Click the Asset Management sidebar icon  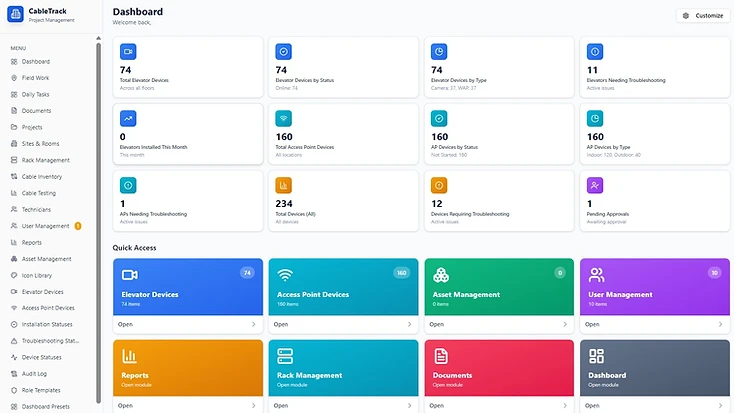(x=14, y=258)
